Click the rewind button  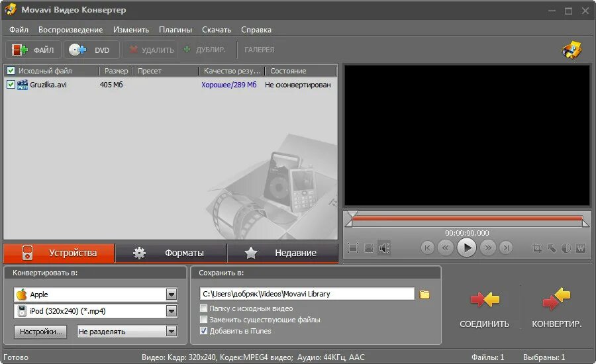445,248
